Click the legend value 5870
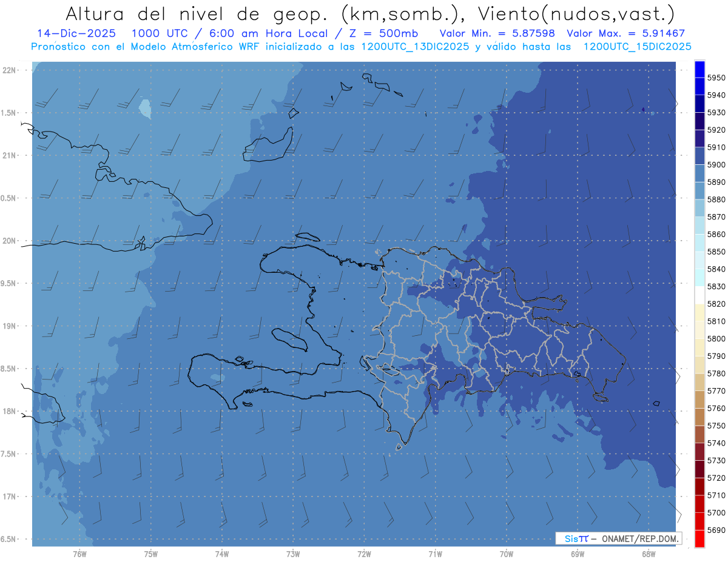Image resolution: width=728 pixels, height=562 pixels. pos(716,217)
